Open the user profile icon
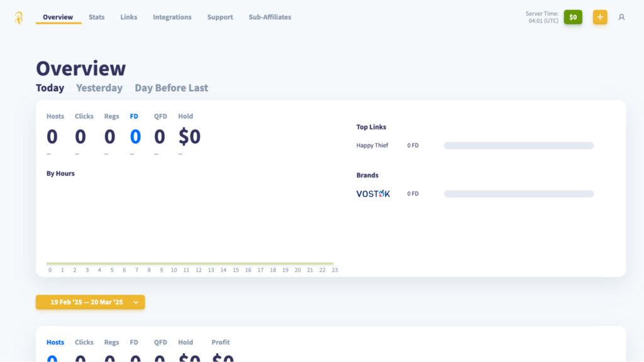Image resolution: width=644 pixels, height=362 pixels. [x=621, y=17]
